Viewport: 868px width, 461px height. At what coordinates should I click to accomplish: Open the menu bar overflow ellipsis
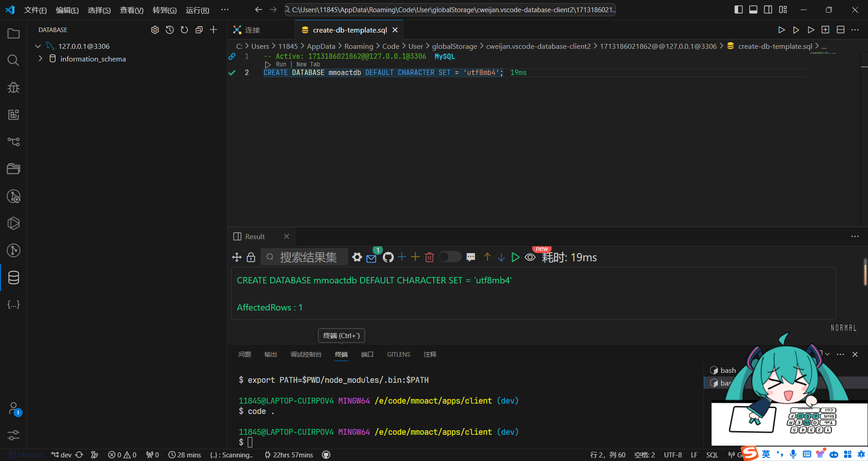(x=225, y=9)
